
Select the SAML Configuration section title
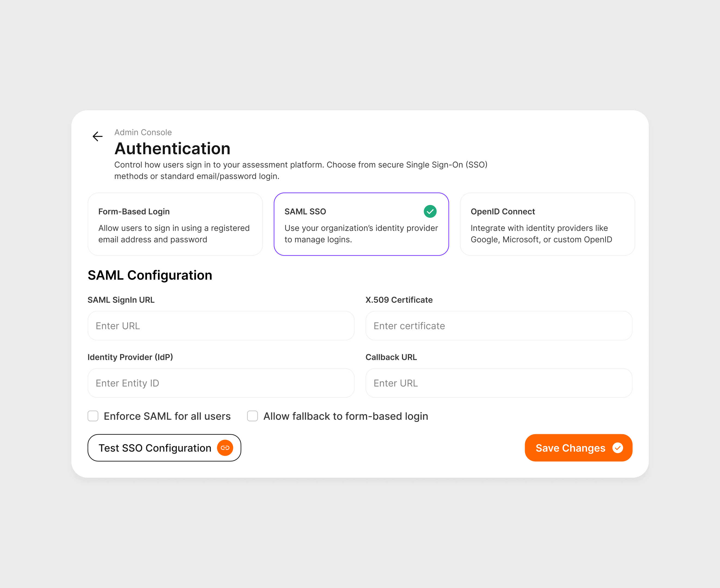(150, 275)
